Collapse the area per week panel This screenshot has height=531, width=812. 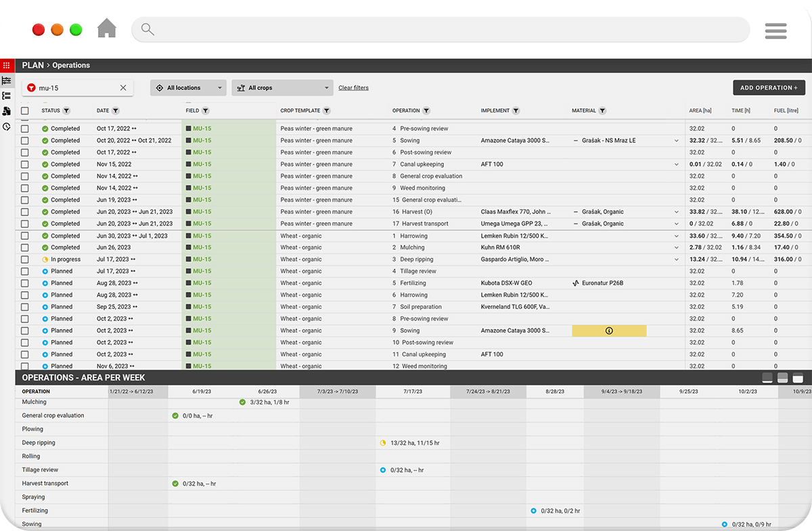point(767,378)
